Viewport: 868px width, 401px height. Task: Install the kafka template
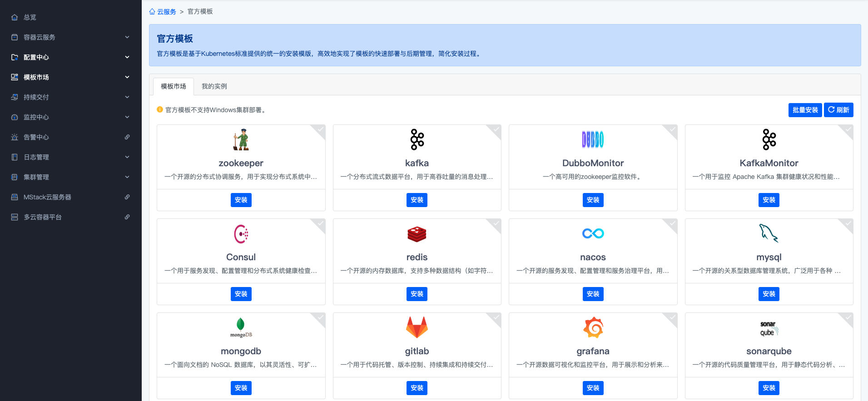(417, 200)
